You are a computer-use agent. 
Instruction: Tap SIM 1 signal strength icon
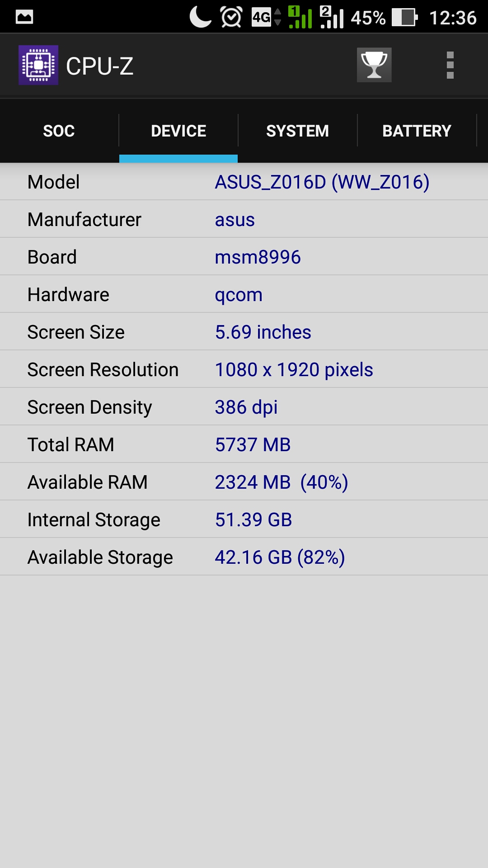[300, 18]
